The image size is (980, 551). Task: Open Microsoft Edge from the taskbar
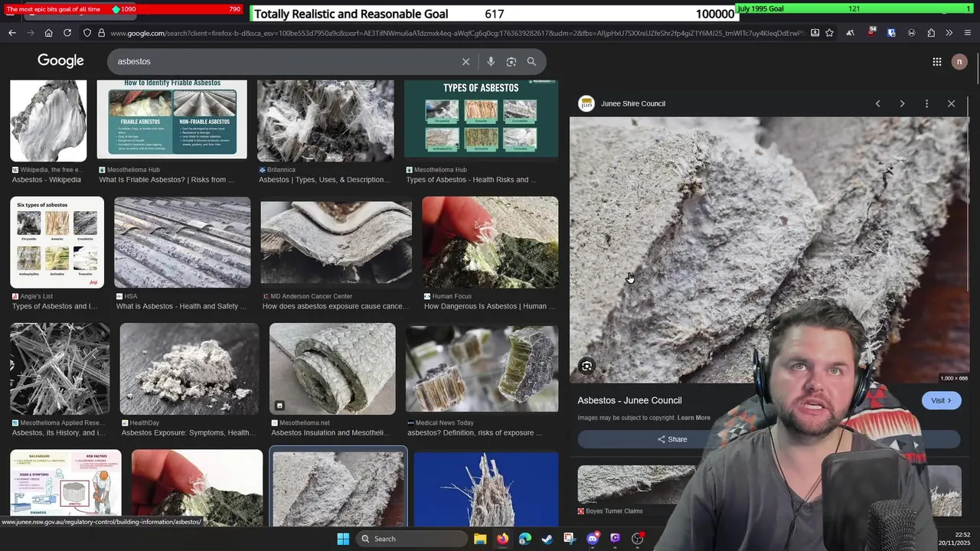pyautogui.click(x=525, y=539)
